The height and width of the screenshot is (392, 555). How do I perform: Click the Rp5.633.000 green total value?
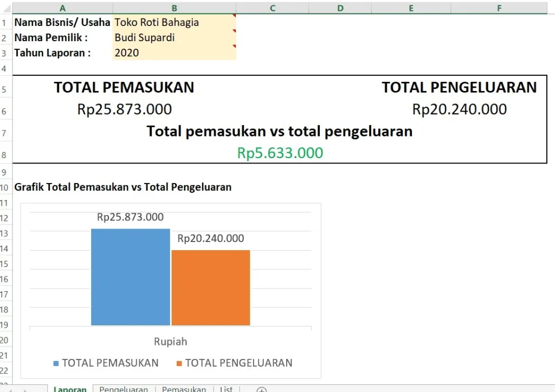[280, 153]
